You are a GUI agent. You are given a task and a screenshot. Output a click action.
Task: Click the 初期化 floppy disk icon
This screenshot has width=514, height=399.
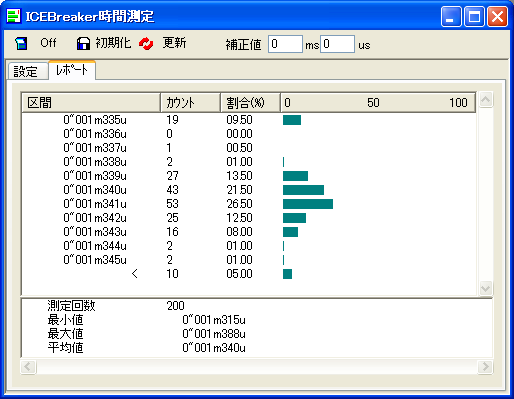83,43
